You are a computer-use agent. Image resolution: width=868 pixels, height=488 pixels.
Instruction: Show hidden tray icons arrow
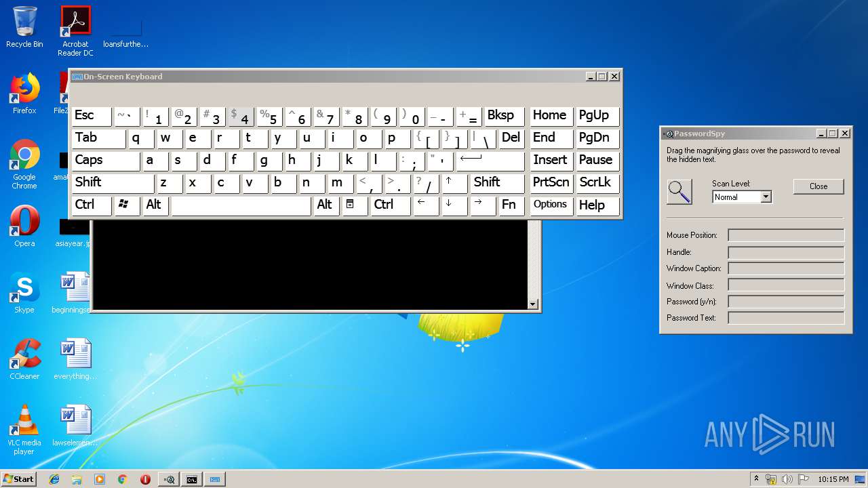click(x=756, y=479)
